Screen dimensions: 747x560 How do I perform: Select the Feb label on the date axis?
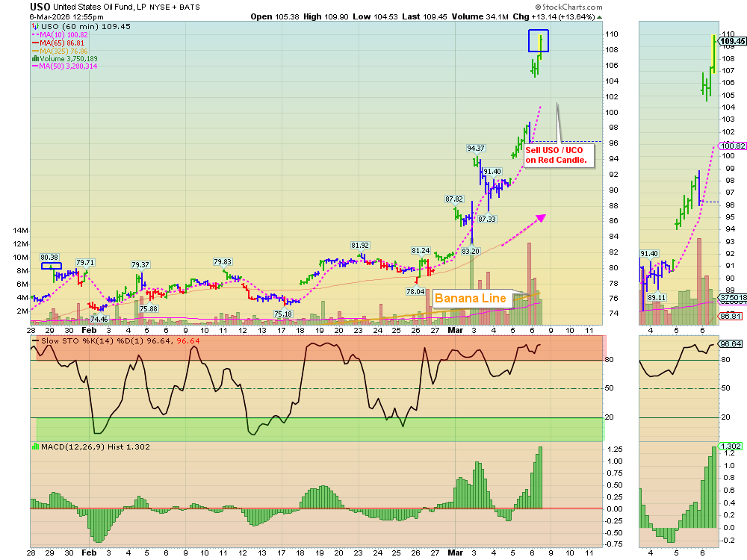90,329
